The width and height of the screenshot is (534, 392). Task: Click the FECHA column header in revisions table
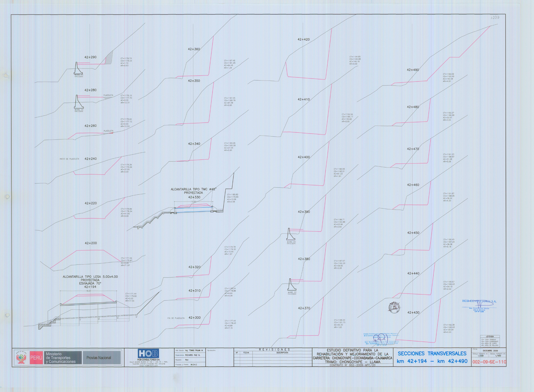[246, 353]
